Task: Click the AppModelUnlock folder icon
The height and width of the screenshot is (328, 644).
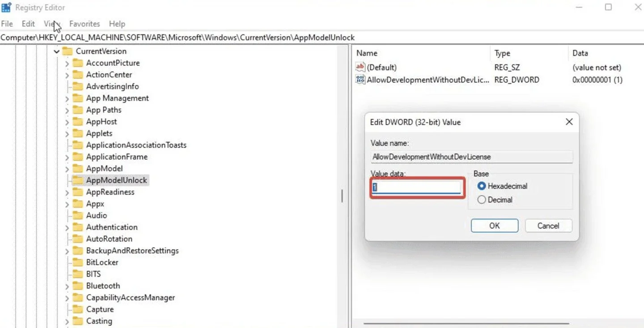Action: [x=78, y=180]
